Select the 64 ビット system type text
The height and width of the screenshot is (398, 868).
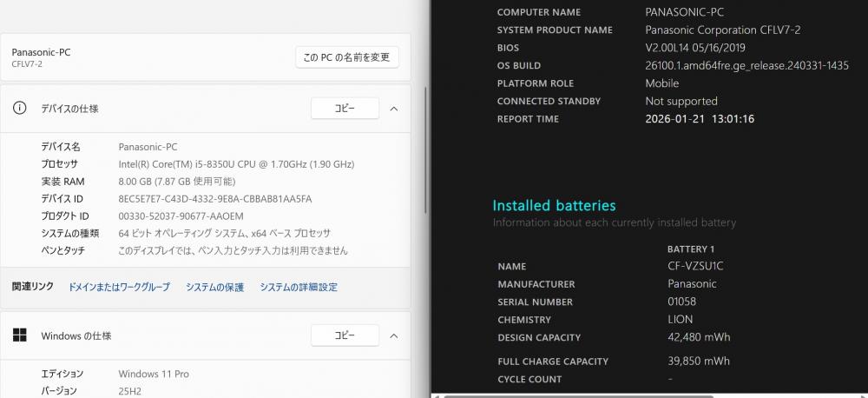point(224,234)
